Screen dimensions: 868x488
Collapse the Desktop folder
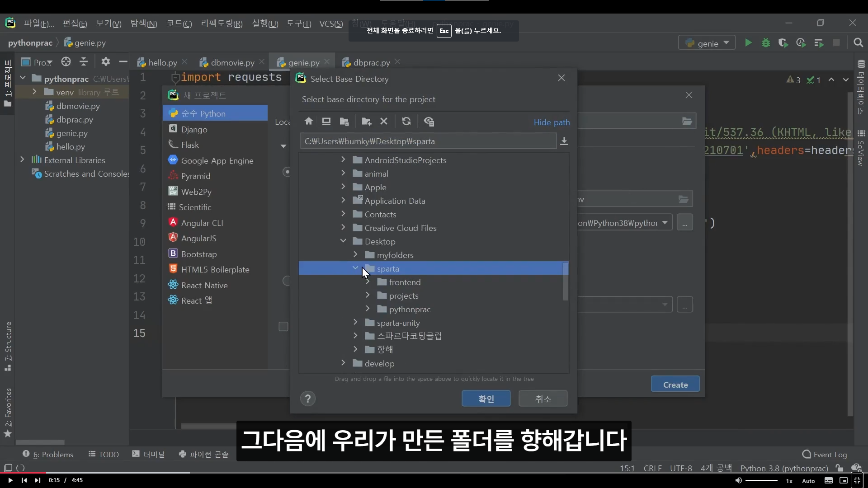click(x=343, y=241)
